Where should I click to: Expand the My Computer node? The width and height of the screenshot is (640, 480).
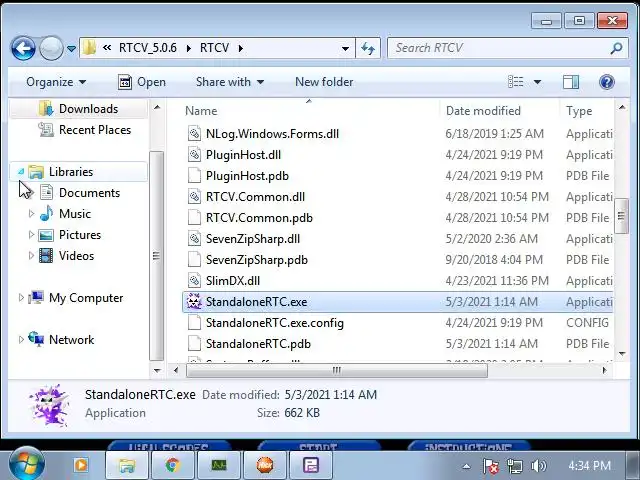click(21, 298)
